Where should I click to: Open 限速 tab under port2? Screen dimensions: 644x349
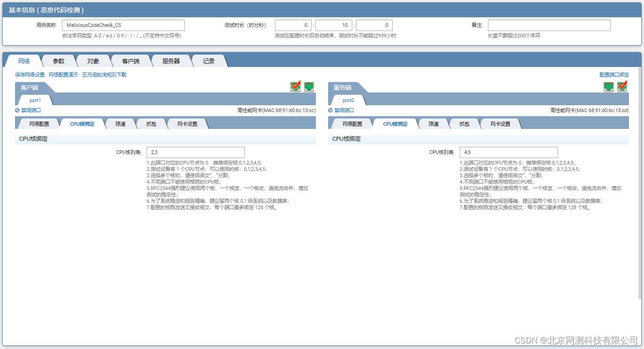[434, 124]
